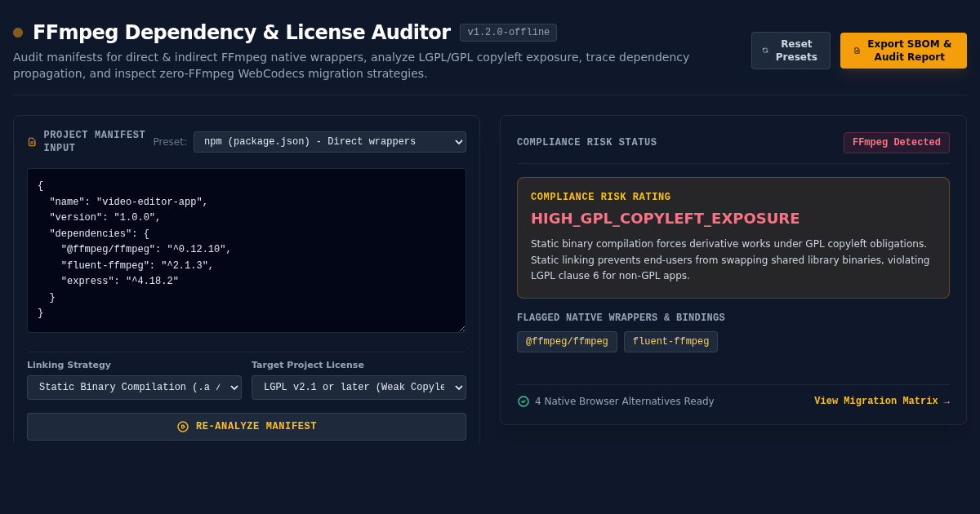Click the amber status dot beside the title
This screenshot has height=514, width=980.
point(18,33)
